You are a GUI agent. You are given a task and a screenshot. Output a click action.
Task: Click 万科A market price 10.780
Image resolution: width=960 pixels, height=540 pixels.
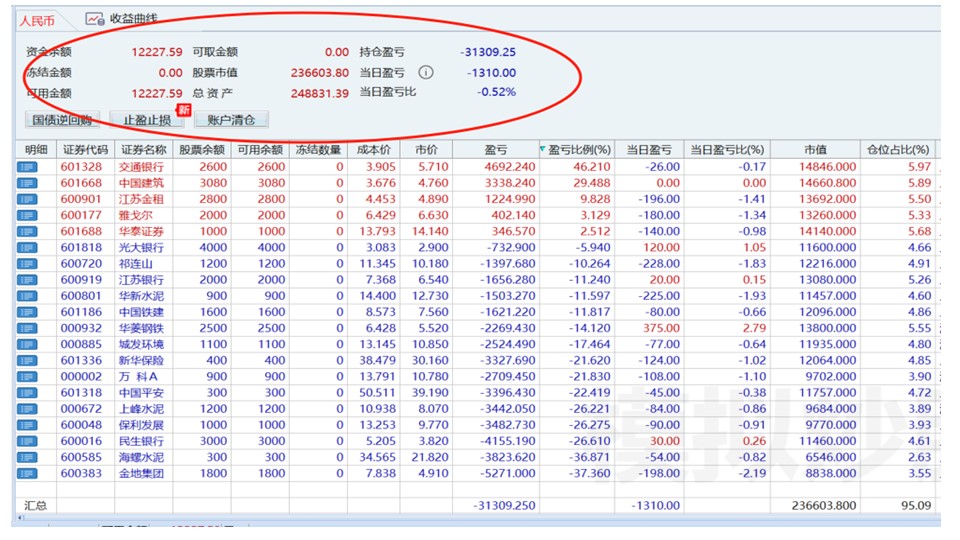point(430,377)
